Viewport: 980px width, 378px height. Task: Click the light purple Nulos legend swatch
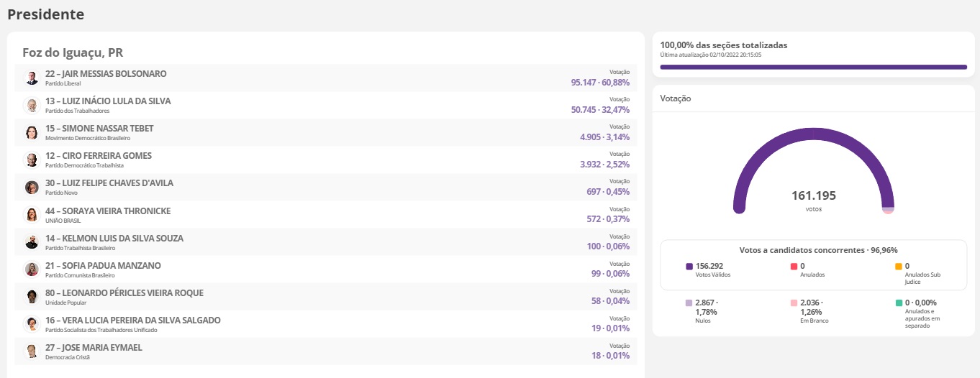(689, 303)
